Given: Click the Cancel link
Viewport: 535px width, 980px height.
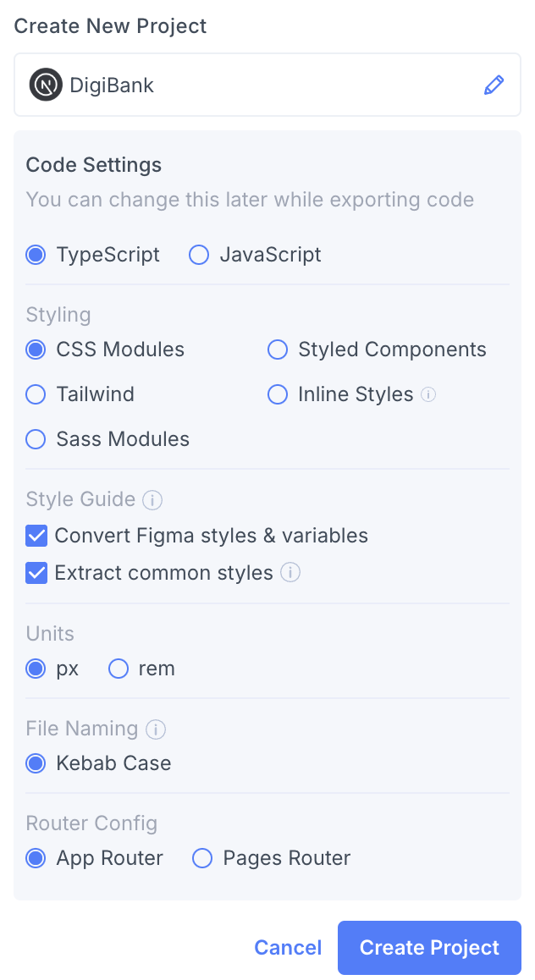Looking at the screenshot, I should [x=288, y=948].
